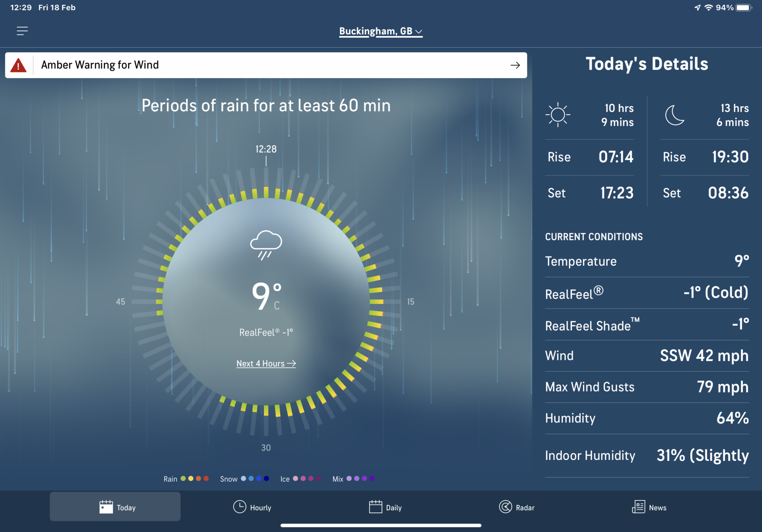Open the hamburger menu

coord(22,31)
